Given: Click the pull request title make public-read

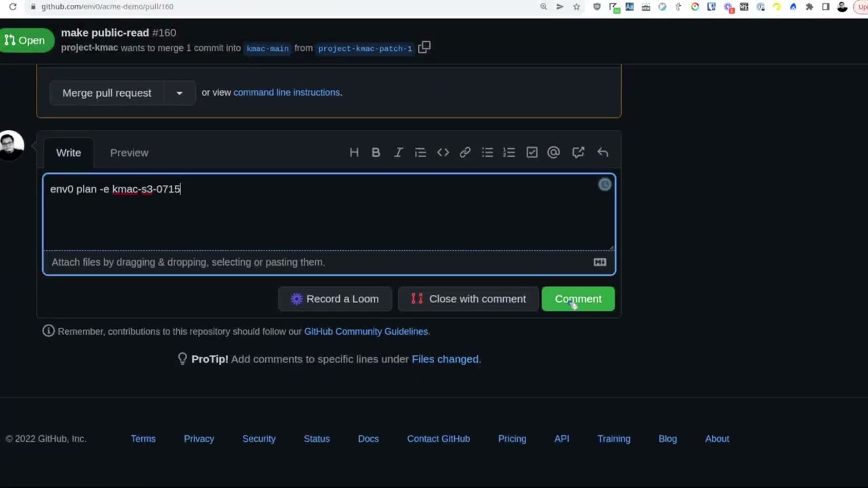Looking at the screenshot, I should click(105, 33).
